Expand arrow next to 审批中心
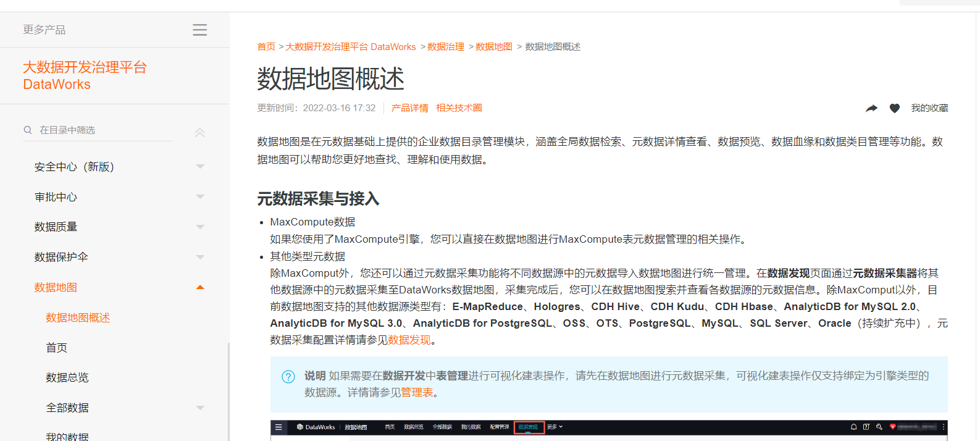The width and height of the screenshot is (980, 441). point(200,197)
